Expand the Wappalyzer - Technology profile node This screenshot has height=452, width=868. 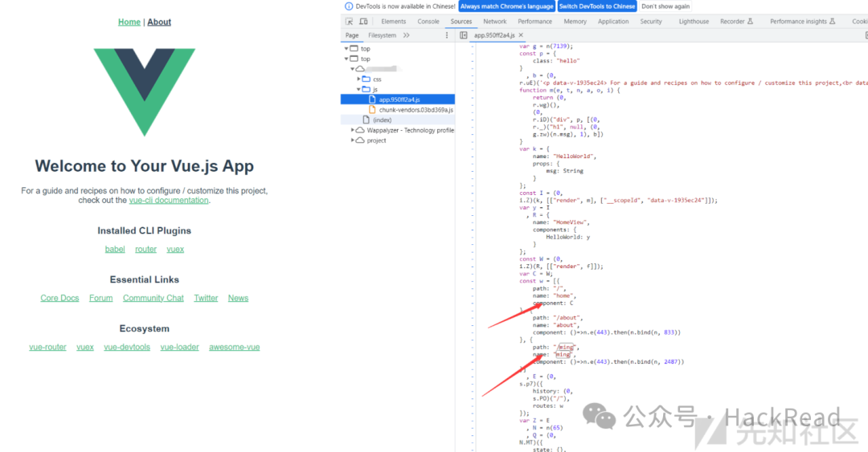pos(353,130)
